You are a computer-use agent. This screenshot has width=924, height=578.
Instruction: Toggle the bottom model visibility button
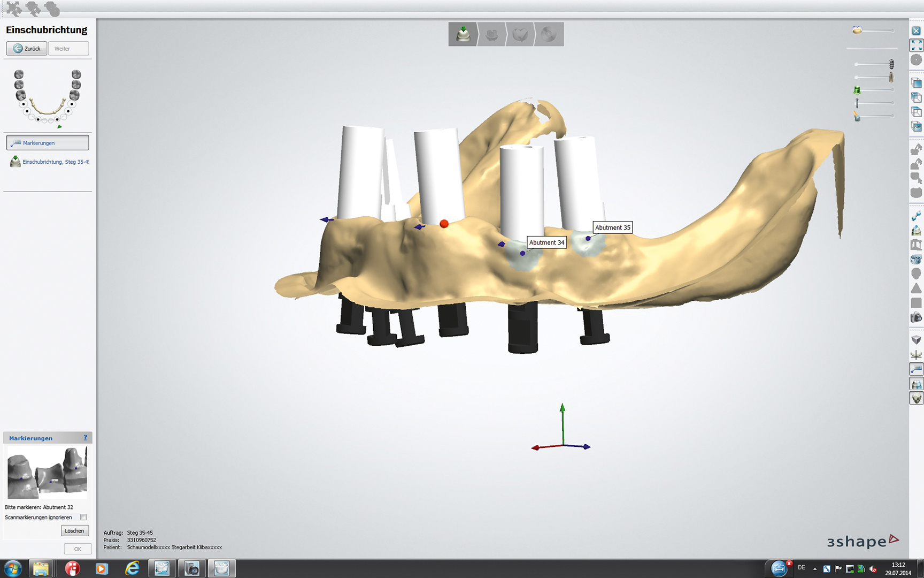[916, 398]
